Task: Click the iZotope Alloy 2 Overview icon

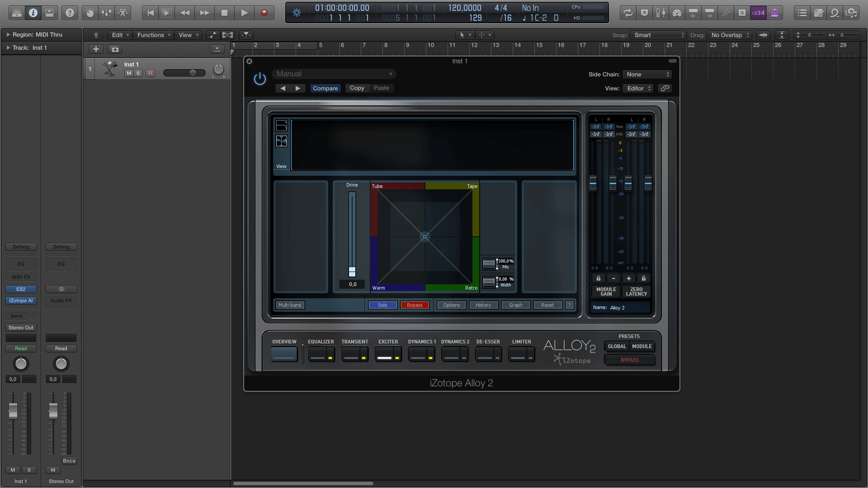Action: pos(284,354)
